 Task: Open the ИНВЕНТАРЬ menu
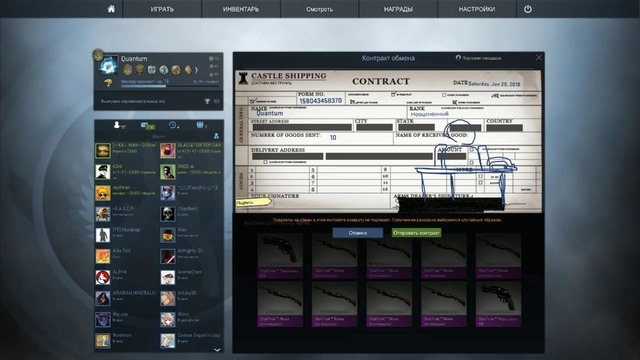click(241, 9)
